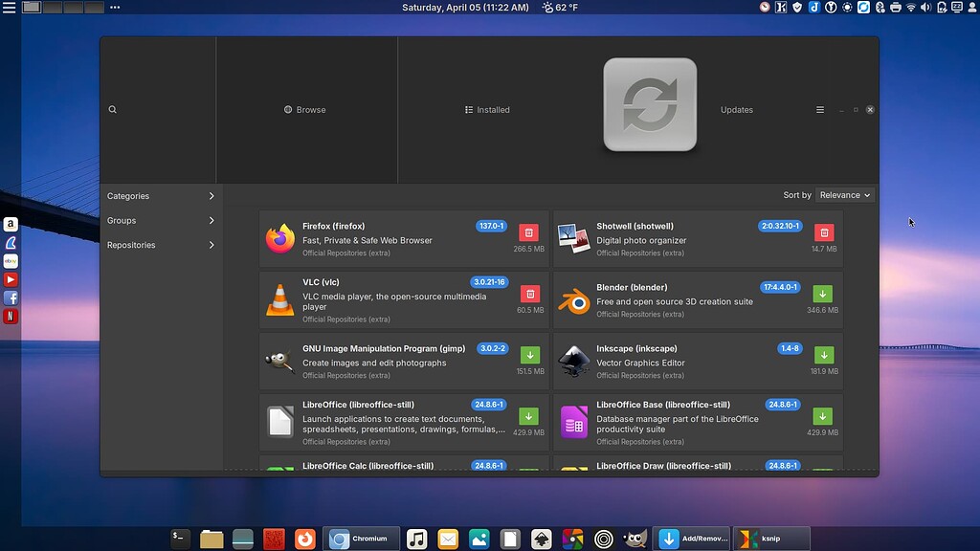Screen dimensions: 980x551
Task: Open the package search icon
Action: 112,109
